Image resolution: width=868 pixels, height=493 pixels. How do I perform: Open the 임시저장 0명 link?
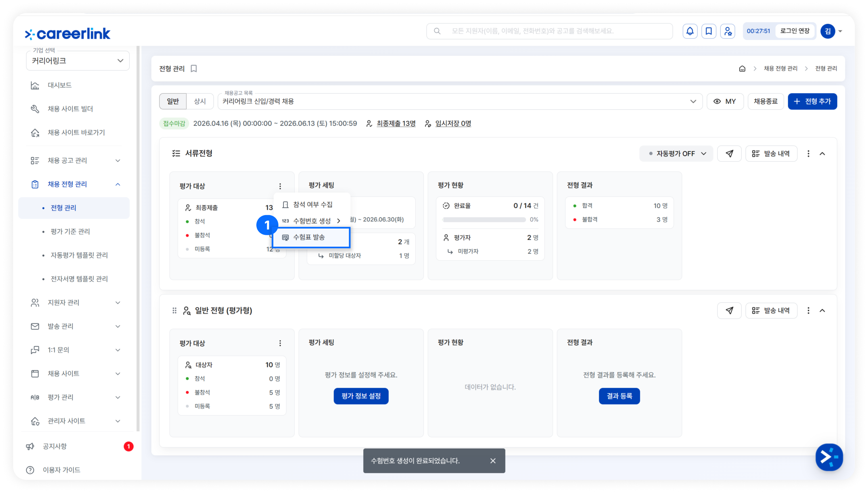point(453,124)
